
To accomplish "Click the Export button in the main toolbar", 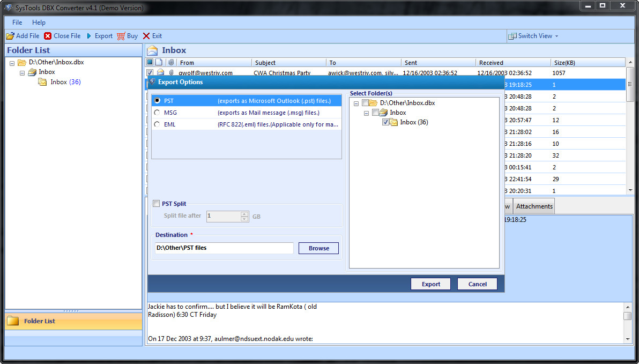I will pos(99,36).
